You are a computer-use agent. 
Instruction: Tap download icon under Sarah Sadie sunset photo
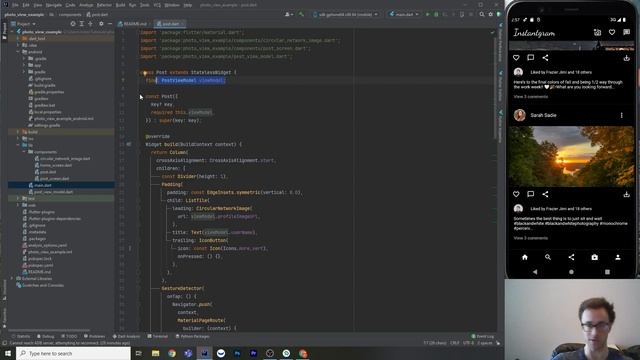[627, 194]
